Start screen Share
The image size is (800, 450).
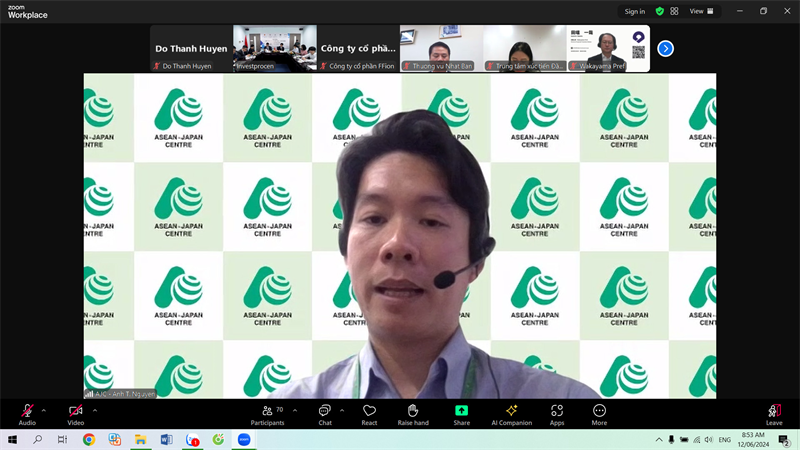point(461,414)
